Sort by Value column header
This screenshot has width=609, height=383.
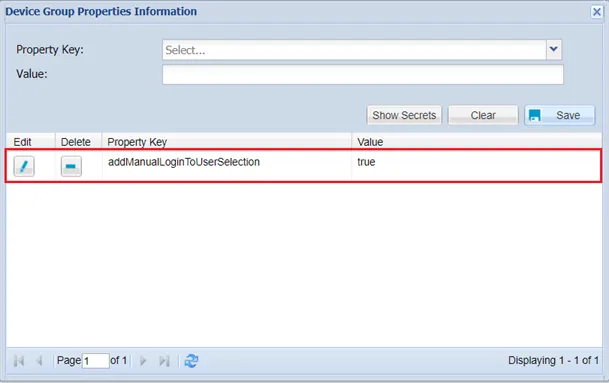point(477,142)
